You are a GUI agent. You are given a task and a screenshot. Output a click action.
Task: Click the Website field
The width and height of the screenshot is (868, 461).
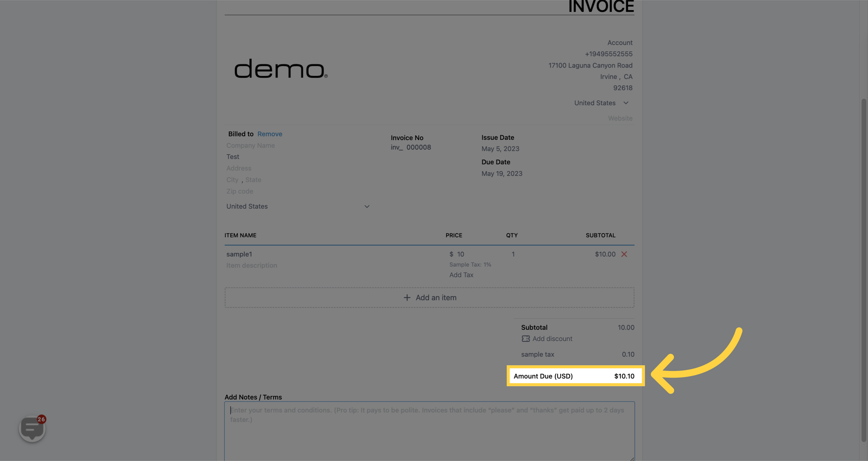point(620,119)
